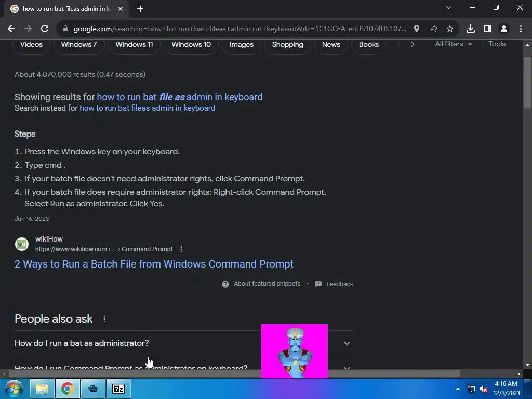The image size is (532, 399).
Task: Click the network tray icon
Action: (x=471, y=389)
